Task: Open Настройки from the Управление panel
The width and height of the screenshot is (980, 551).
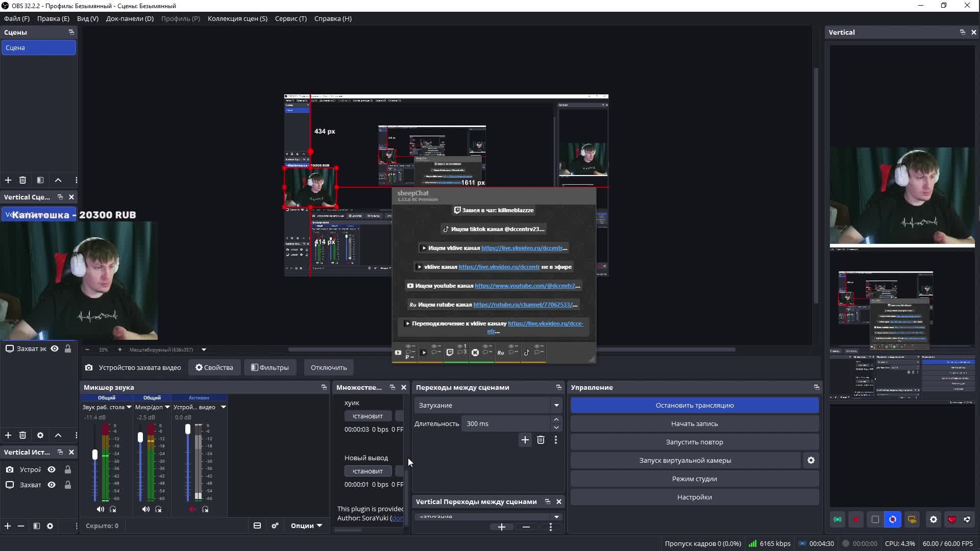Action: 695,497
